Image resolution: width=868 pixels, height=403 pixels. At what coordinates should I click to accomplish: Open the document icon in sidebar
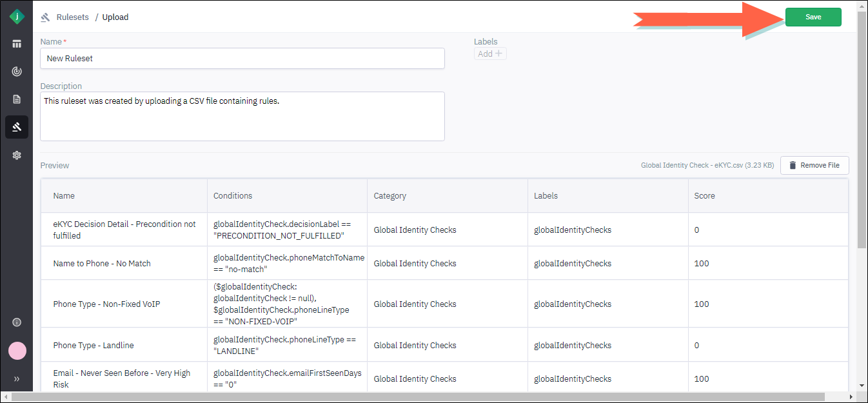[17, 99]
